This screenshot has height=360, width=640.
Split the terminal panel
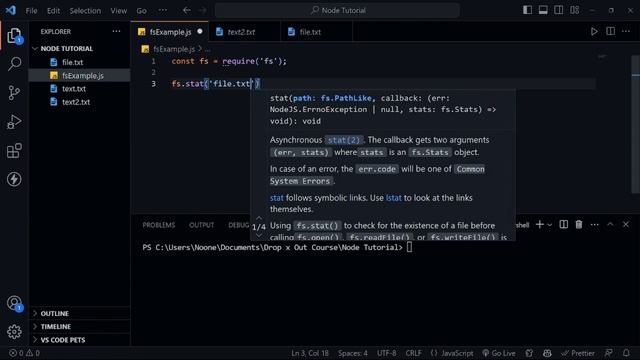coord(564,224)
